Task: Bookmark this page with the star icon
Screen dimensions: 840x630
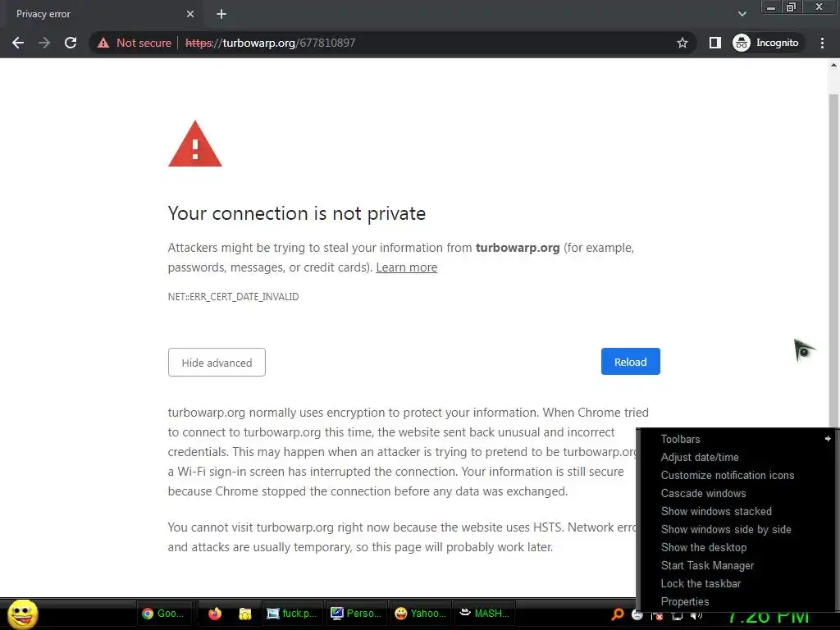Action: (682, 43)
